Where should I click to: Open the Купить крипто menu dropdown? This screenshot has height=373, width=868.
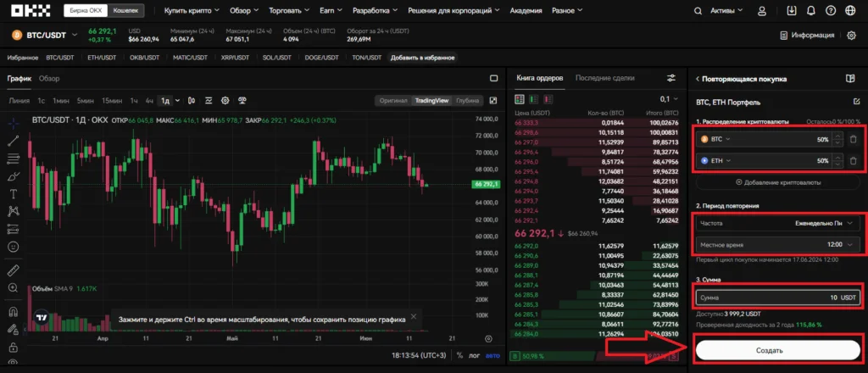192,10
